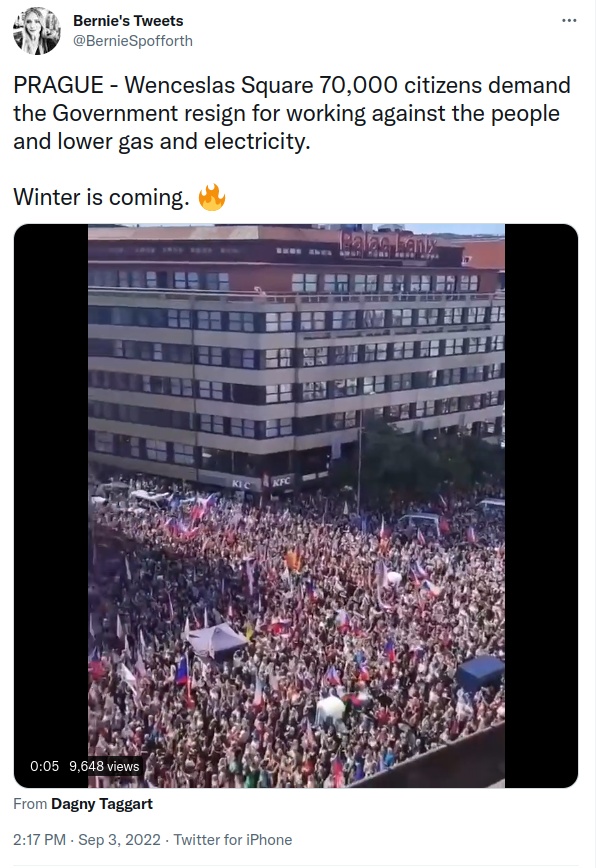Click the 0:05 video time badge
611x868 pixels.
tap(44, 766)
